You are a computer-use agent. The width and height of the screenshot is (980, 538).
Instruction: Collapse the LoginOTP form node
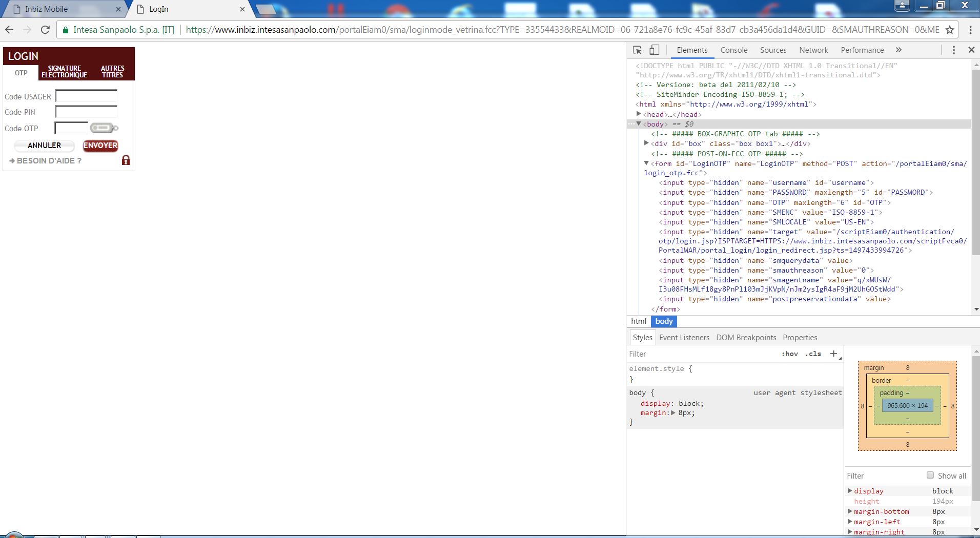646,163
